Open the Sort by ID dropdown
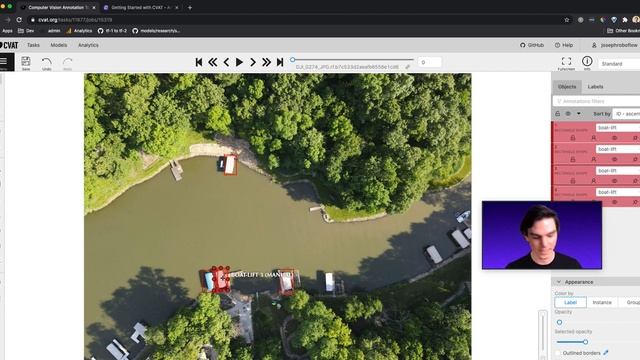This screenshot has width=640, height=360. [627, 114]
